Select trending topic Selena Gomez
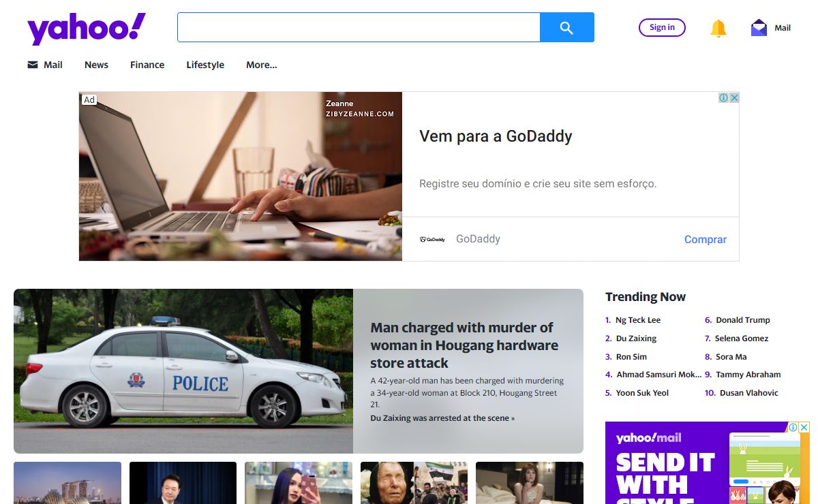The image size is (818, 504). tap(742, 338)
